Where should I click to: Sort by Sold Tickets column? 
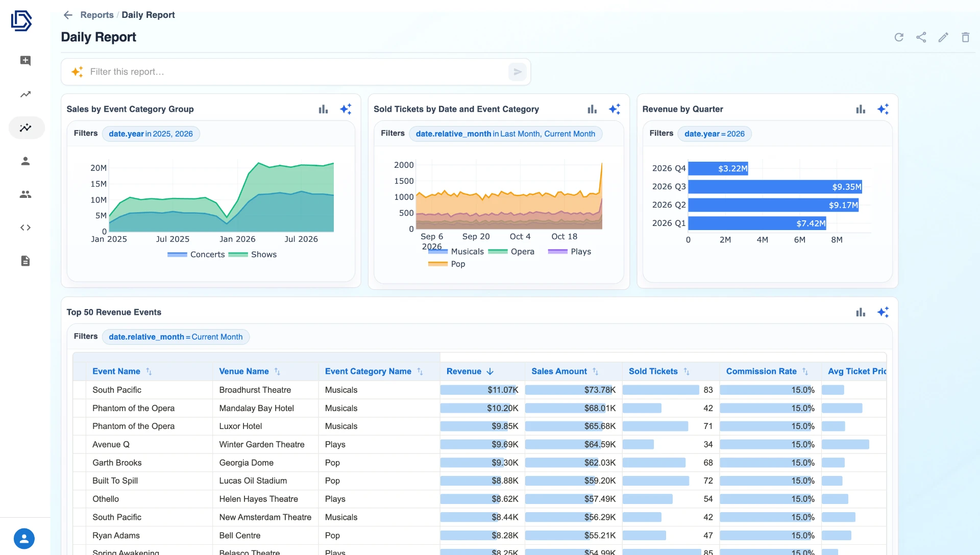pyautogui.click(x=659, y=371)
